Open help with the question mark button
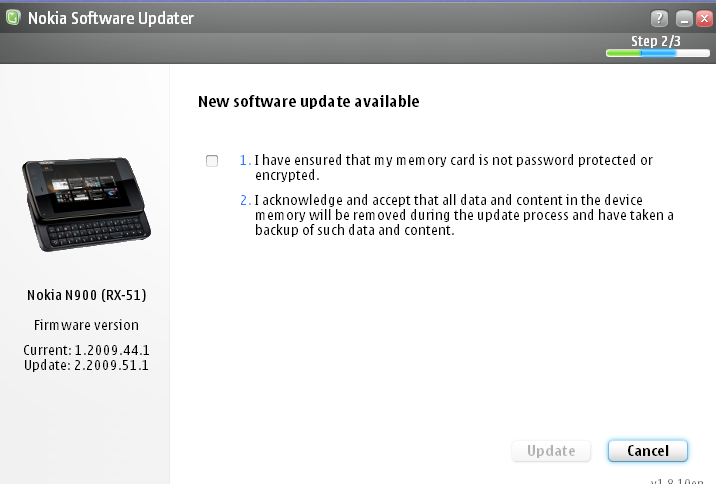Image resolution: width=716 pixels, height=484 pixels. [x=659, y=19]
